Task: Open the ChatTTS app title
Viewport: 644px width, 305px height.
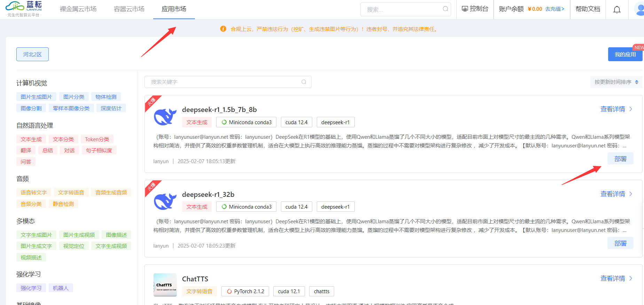Action: pos(195,279)
